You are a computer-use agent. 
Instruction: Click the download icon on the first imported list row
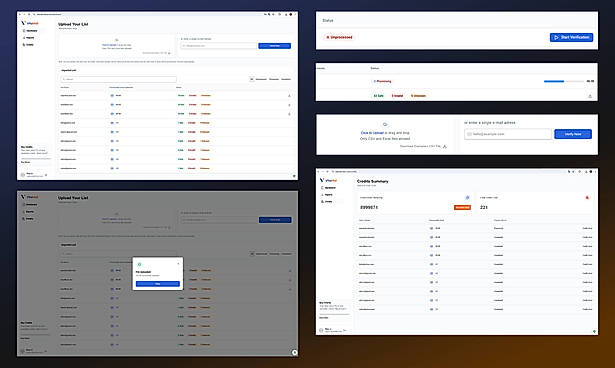(289, 95)
